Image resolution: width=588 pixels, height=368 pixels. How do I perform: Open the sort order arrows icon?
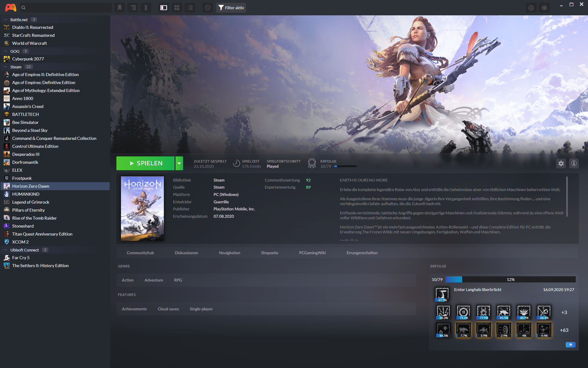coord(146,8)
